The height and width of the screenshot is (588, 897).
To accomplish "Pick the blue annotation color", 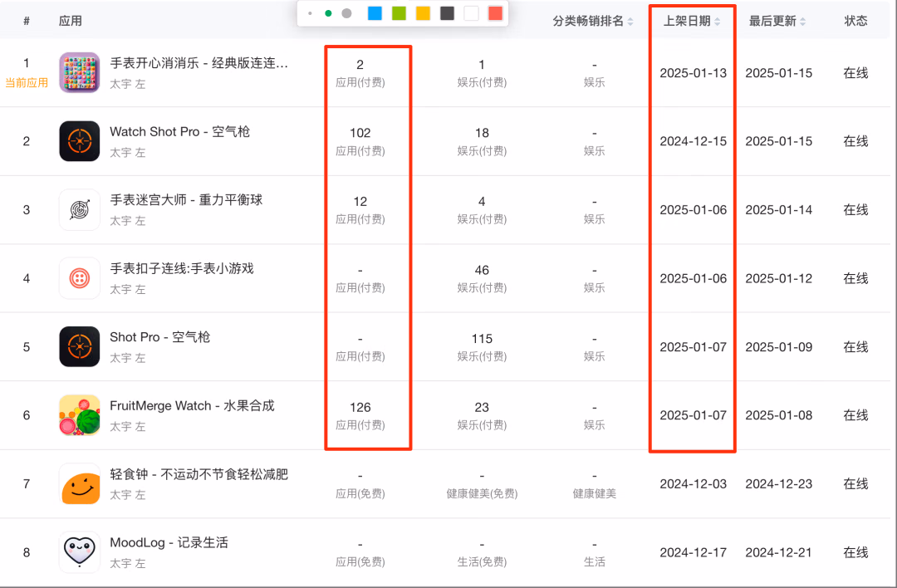I will coord(375,13).
